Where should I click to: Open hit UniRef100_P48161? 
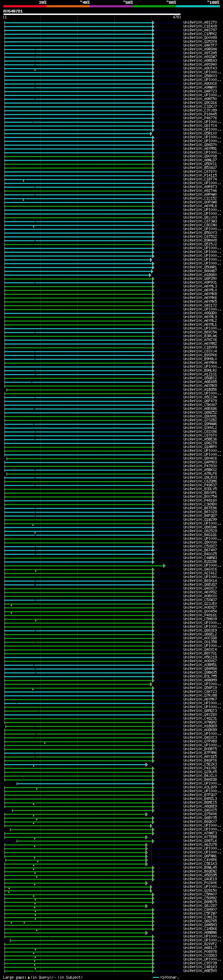[x=200, y=615]
